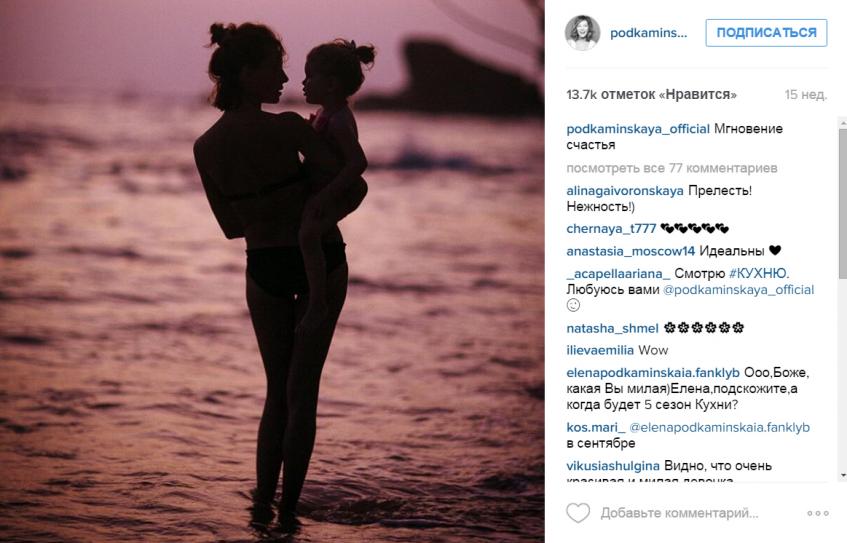Open alinagaivoronskaya's profile
847x543 pixels.
click(625, 191)
